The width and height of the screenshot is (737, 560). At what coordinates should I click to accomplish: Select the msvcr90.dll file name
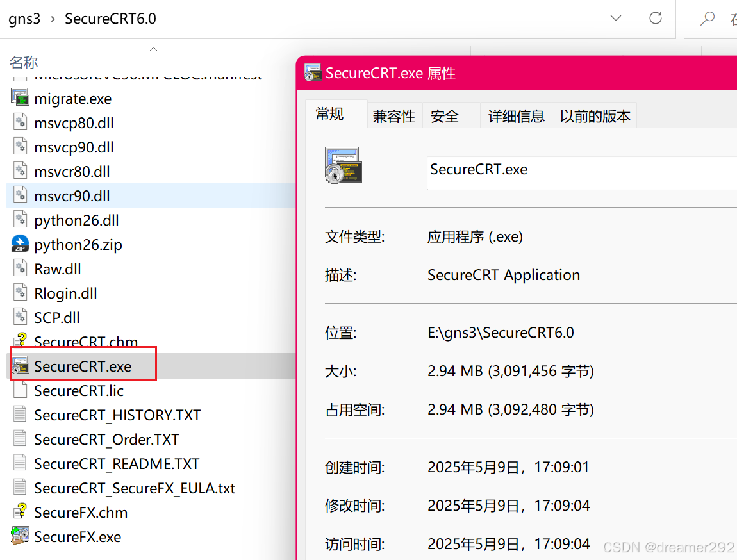click(x=72, y=196)
